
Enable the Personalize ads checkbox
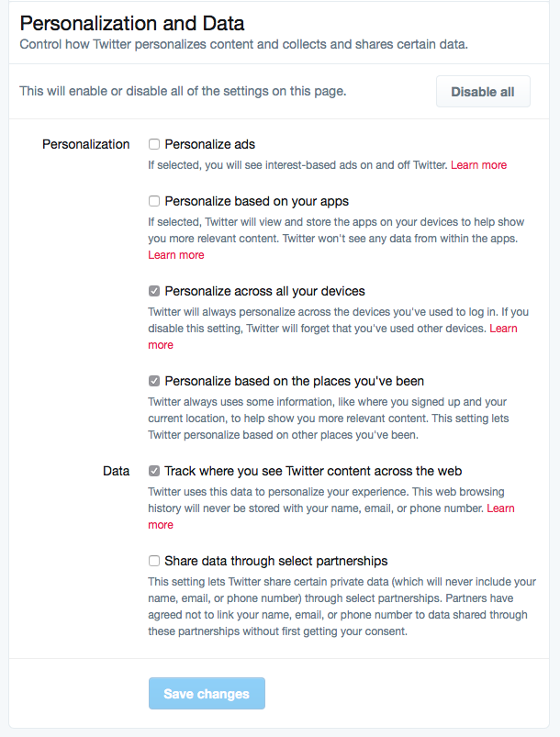tap(154, 144)
